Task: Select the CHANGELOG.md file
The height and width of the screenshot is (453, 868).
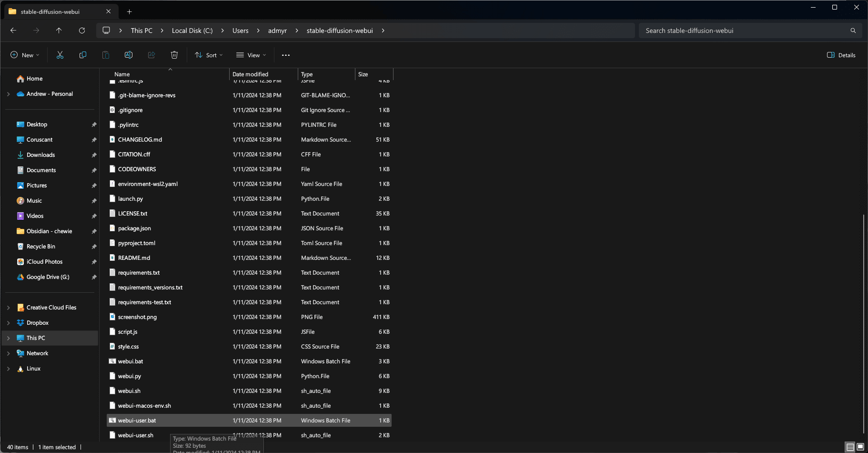Action: 249,140
